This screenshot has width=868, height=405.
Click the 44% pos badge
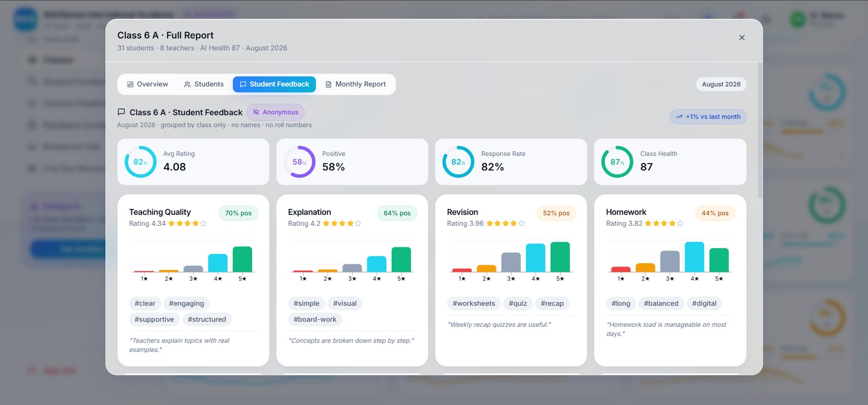click(x=715, y=213)
